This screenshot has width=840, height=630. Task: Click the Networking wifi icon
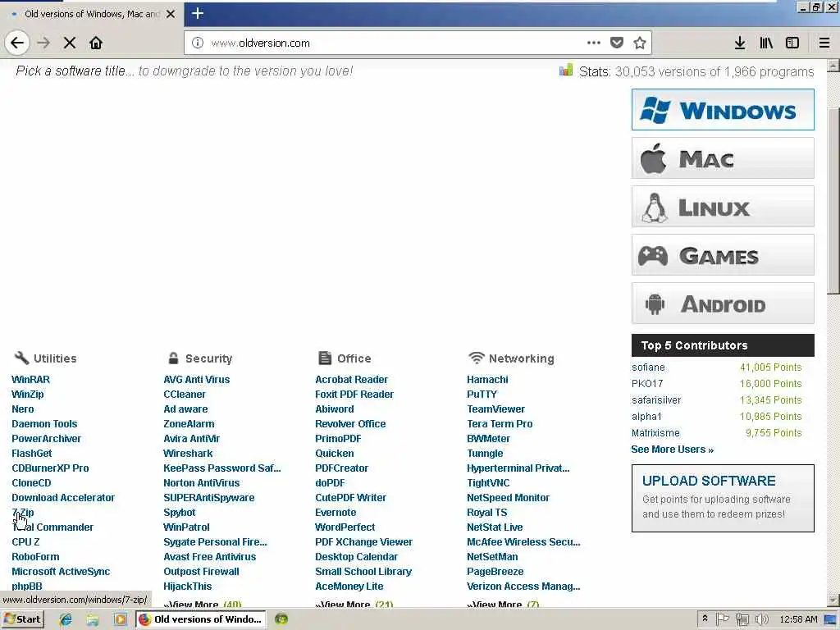coord(477,358)
